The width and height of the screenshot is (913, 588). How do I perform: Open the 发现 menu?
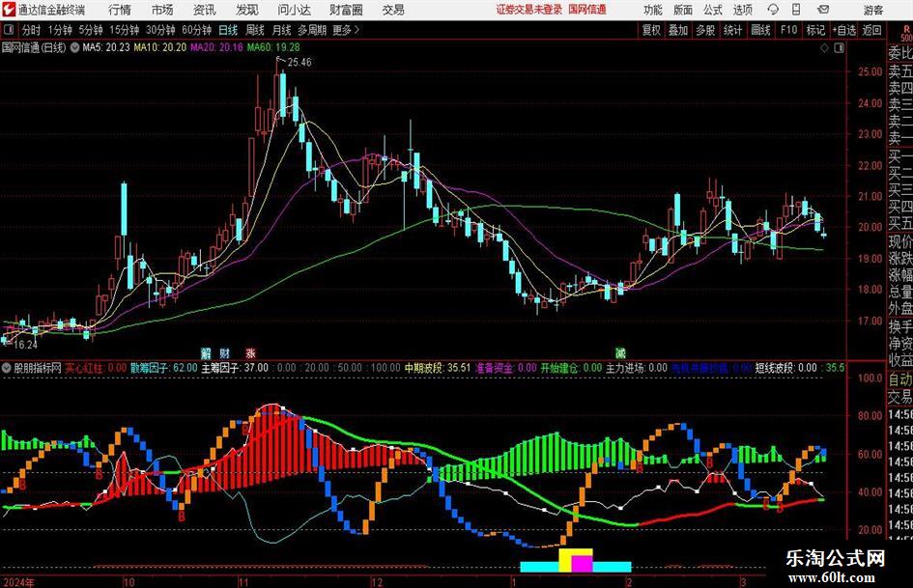(x=247, y=10)
